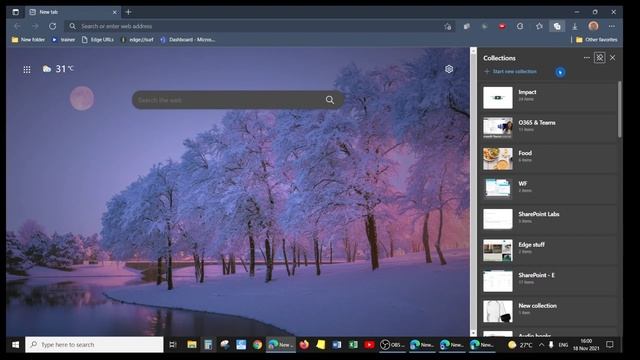
Task: Expand the Other favorites folder
Action: [596, 40]
